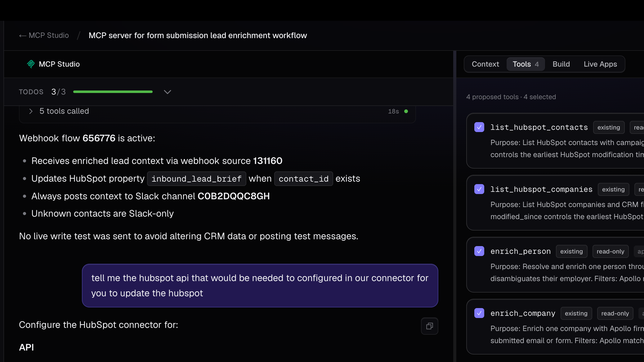Expand the '5 tools called' disclosure arrow
The image size is (644, 362).
click(x=31, y=111)
